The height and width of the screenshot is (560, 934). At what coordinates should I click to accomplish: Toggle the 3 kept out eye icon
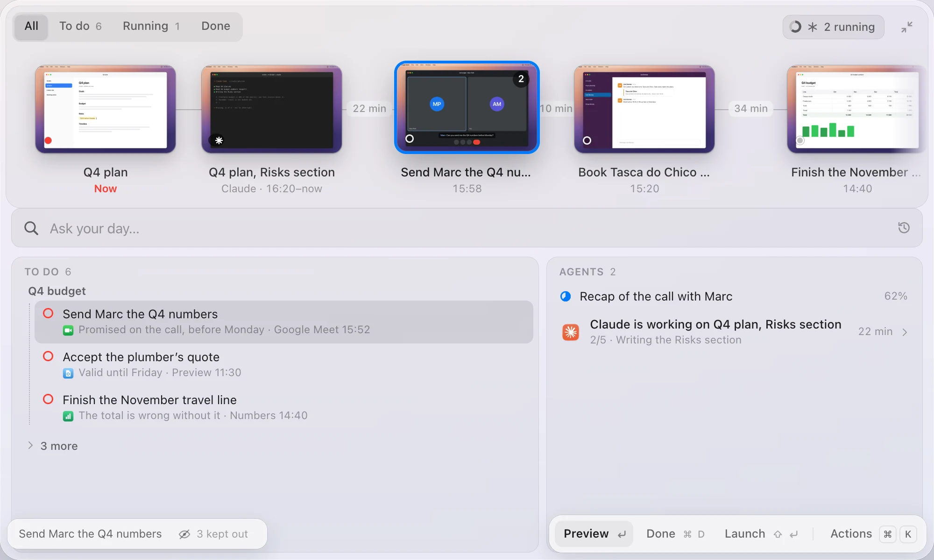(x=184, y=534)
